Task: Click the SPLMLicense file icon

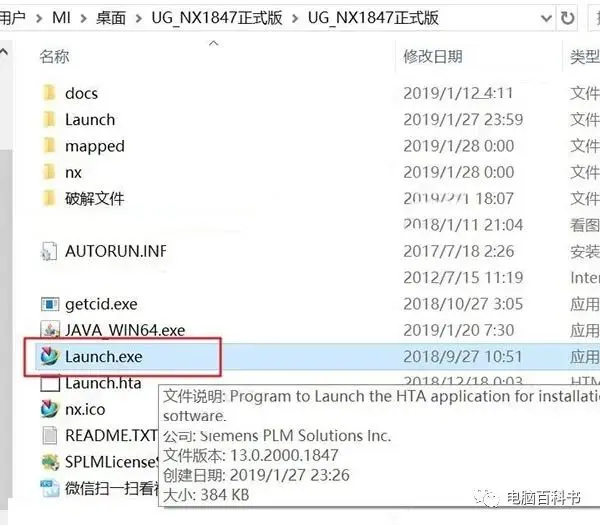Action: [50, 462]
